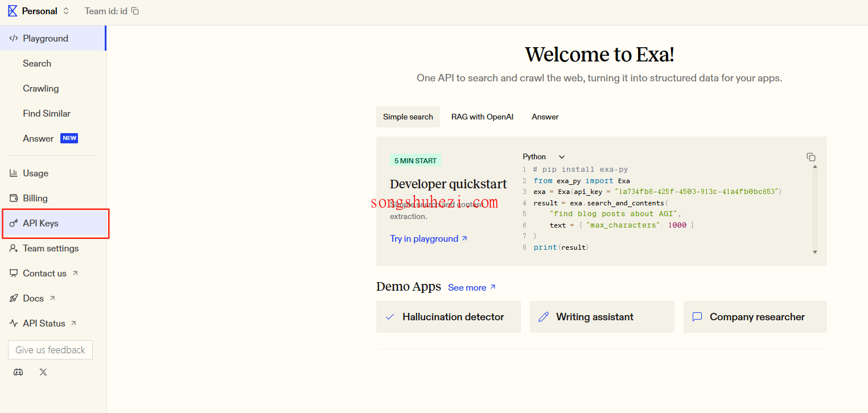Switch to the Simple search tab
This screenshot has width=868, height=413.
(408, 117)
